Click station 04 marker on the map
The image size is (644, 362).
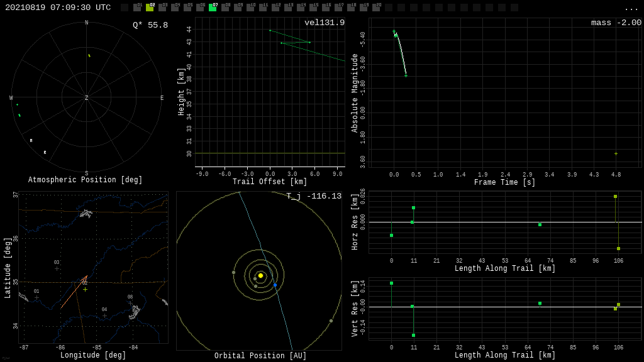(x=104, y=315)
